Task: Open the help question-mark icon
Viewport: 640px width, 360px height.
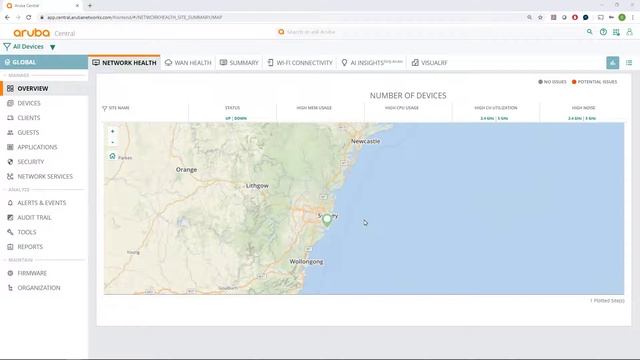Action: pyautogui.click(x=603, y=32)
